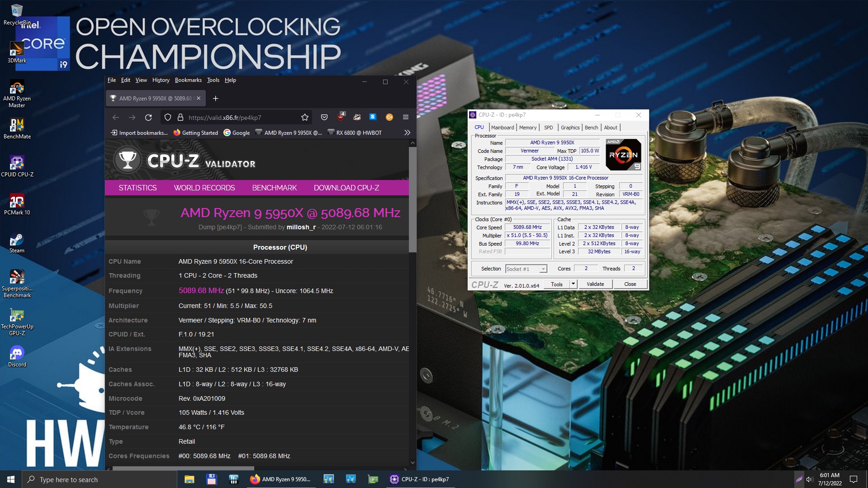
Task: Open the History menu in Firefox
Action: (x=161, y=80)
